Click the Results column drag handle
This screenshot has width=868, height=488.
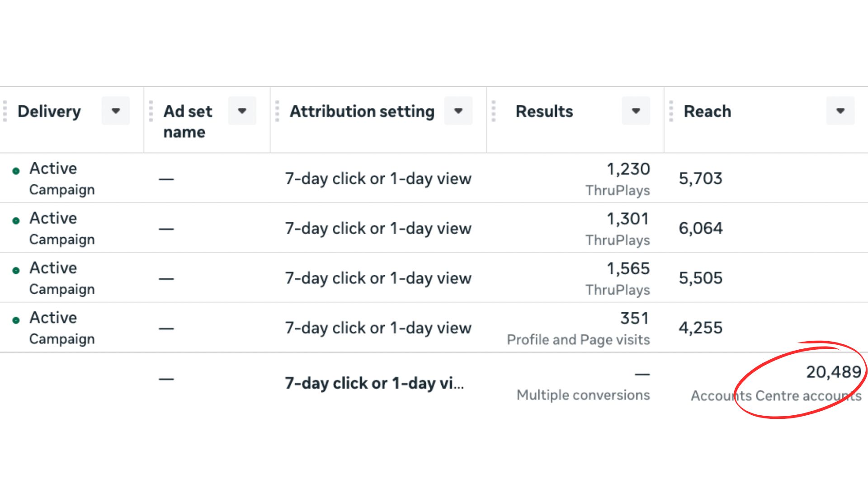(x=494, y=111)
